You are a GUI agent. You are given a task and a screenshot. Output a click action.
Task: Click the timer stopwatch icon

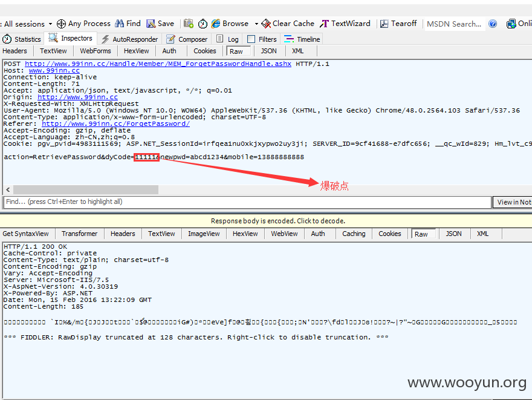coord(203,24)
